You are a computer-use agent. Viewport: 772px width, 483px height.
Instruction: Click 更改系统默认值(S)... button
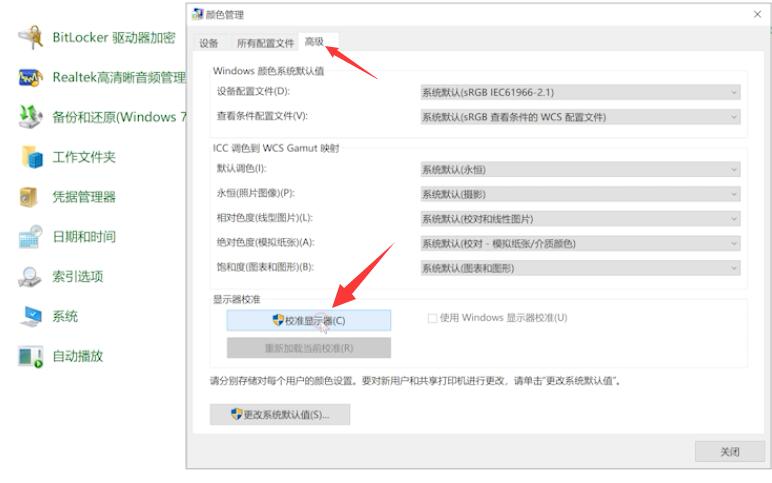280,415
